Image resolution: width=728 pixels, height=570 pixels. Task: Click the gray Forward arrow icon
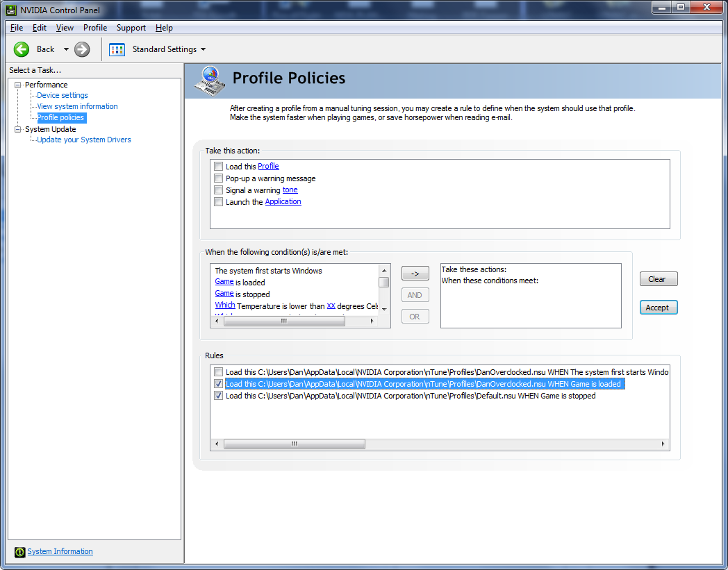pos(82,49)
